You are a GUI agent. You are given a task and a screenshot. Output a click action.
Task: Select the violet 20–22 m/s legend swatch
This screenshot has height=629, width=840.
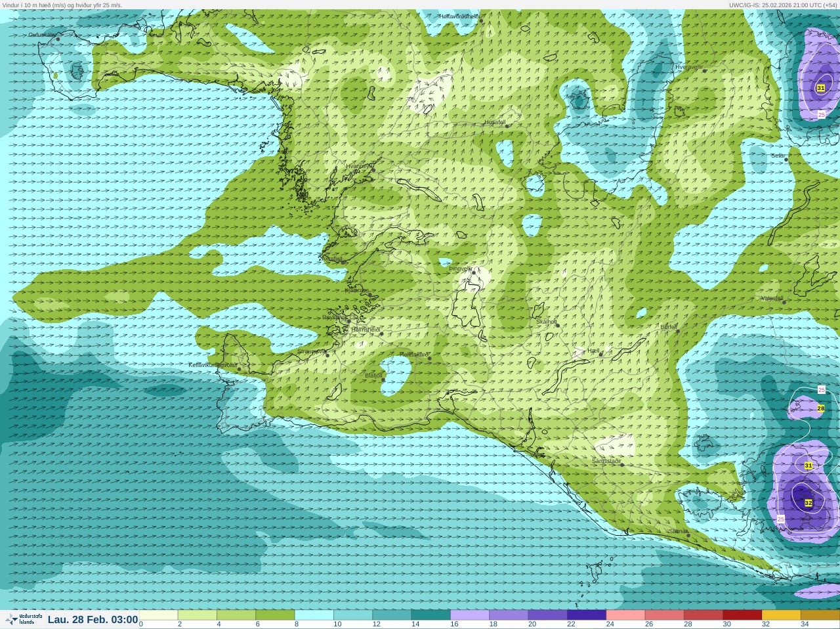548,615
